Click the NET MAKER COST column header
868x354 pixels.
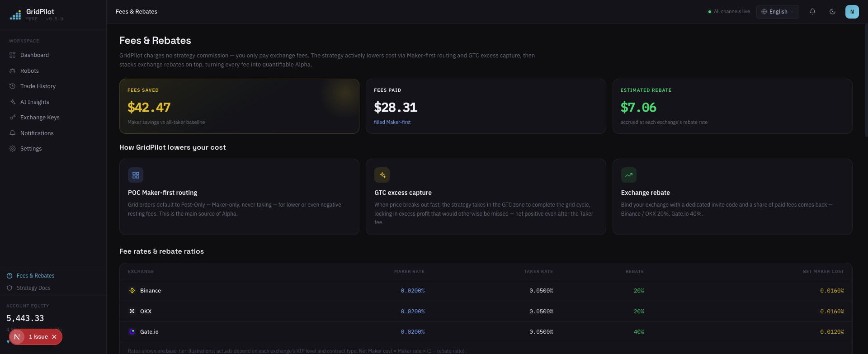point(823,272)
